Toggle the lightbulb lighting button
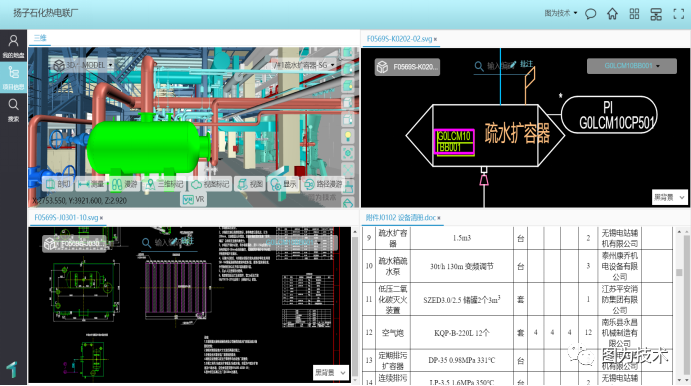This screenshot has width=691, height=386. pos(348,136)
